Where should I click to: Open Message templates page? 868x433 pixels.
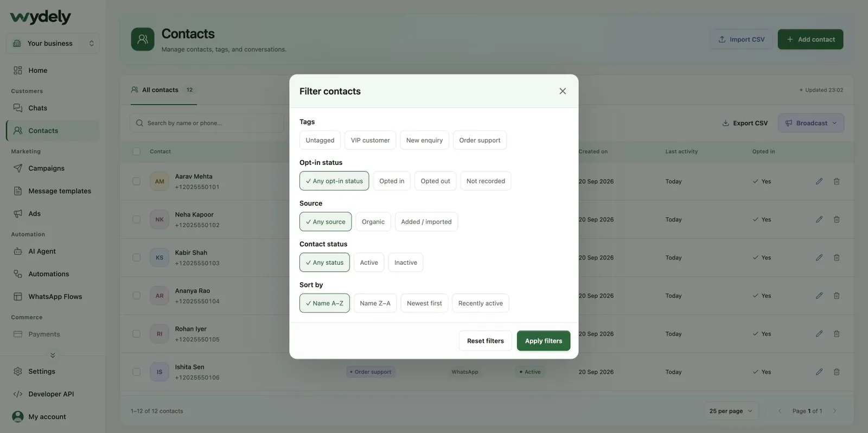[x=53, y=191]
